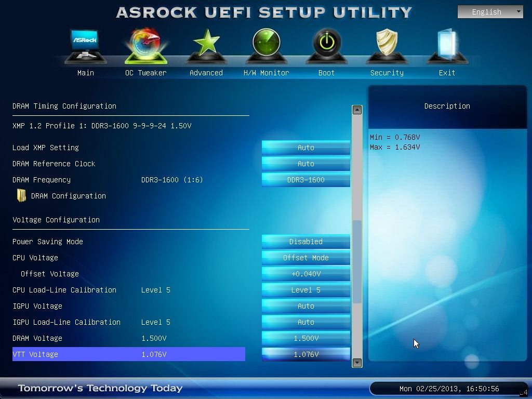Open the Advanced star icon
532x399 pixels.
206,46
